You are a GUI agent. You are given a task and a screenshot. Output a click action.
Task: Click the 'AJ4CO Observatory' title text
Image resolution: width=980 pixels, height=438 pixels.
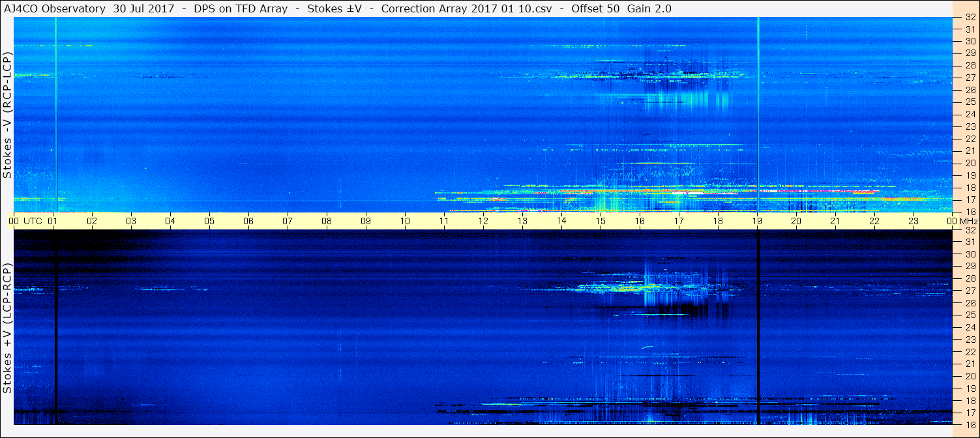[55, 8]
